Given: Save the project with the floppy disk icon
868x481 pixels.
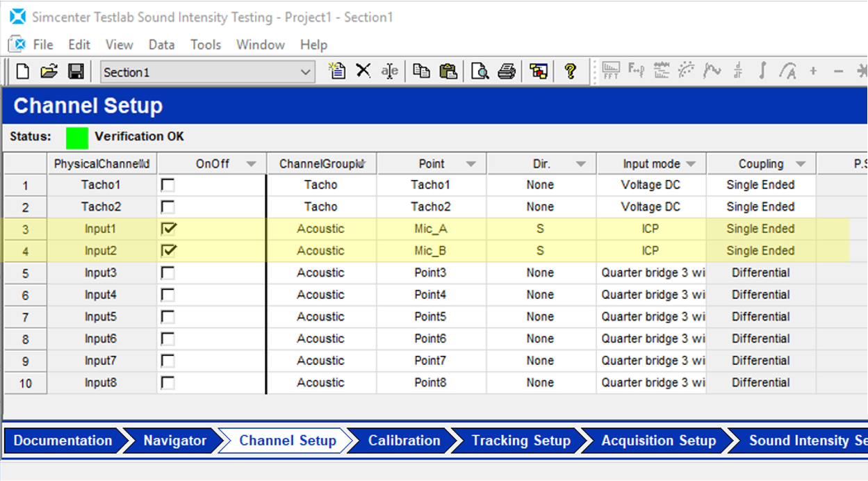Looking at the screenshot, I should click(76, 72).
